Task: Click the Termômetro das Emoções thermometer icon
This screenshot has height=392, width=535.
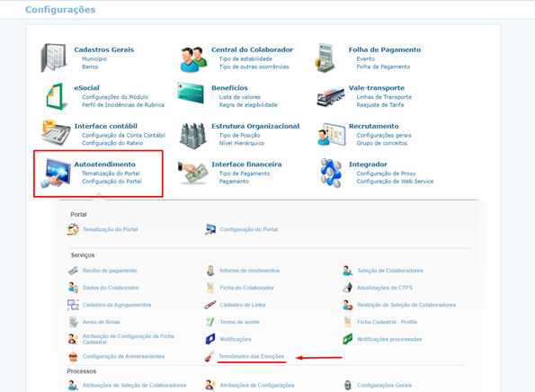Action: (x=210, y=357)
